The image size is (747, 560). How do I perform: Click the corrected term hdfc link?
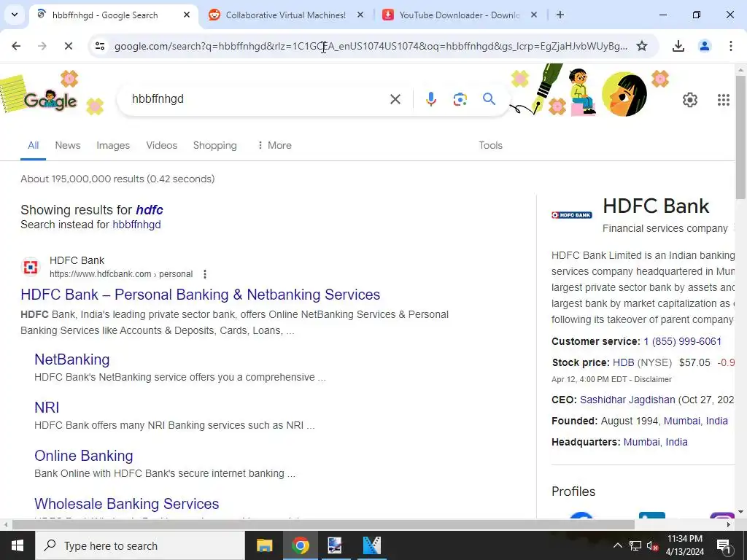coord(150,209)
